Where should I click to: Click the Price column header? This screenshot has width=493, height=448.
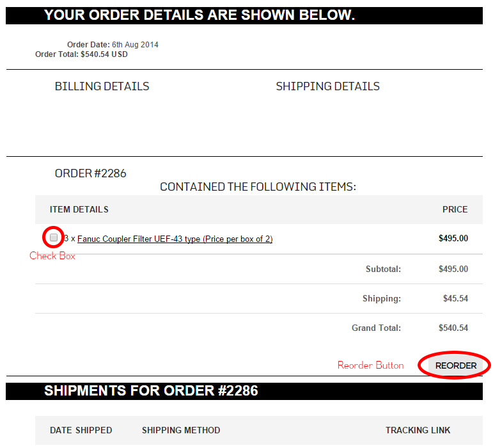tap(455, 209)
